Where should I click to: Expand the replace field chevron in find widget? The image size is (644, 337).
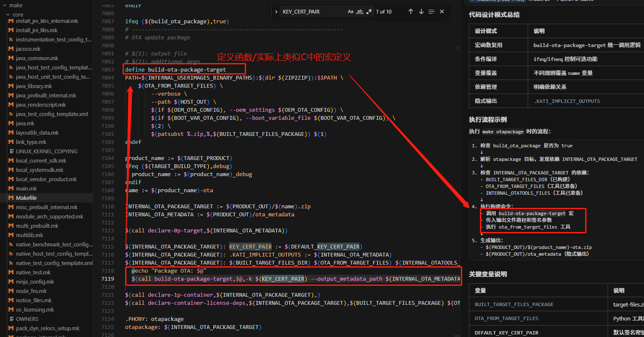point(276,12)
